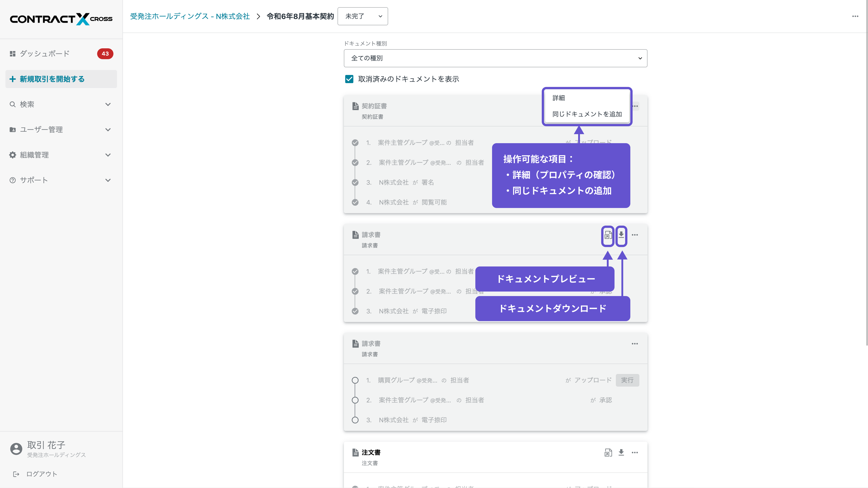
Task: Download the 注文書 document
Action: click(x=621, y=453)
